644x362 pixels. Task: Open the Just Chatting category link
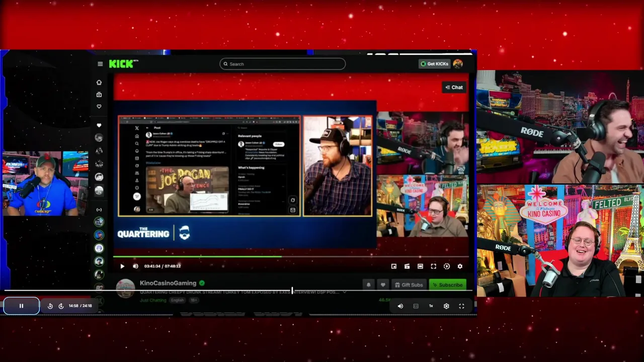click(x=153, y=300)
